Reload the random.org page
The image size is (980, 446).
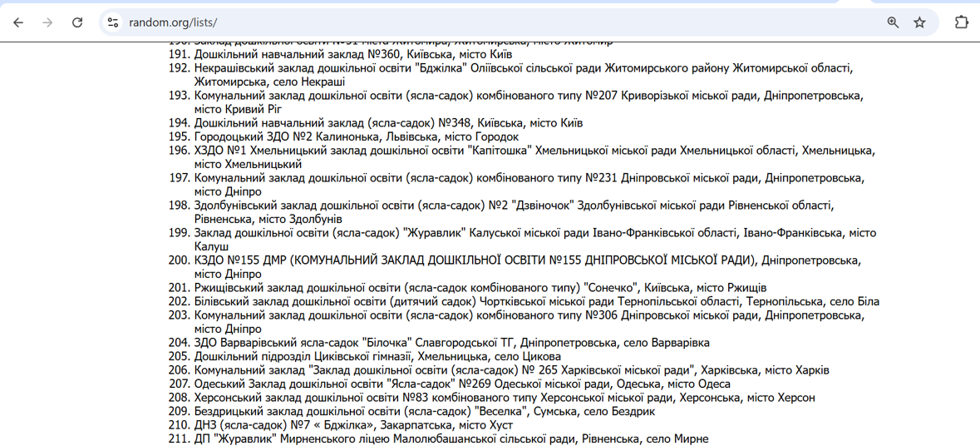pyautogui.click(x=77, y=22)
